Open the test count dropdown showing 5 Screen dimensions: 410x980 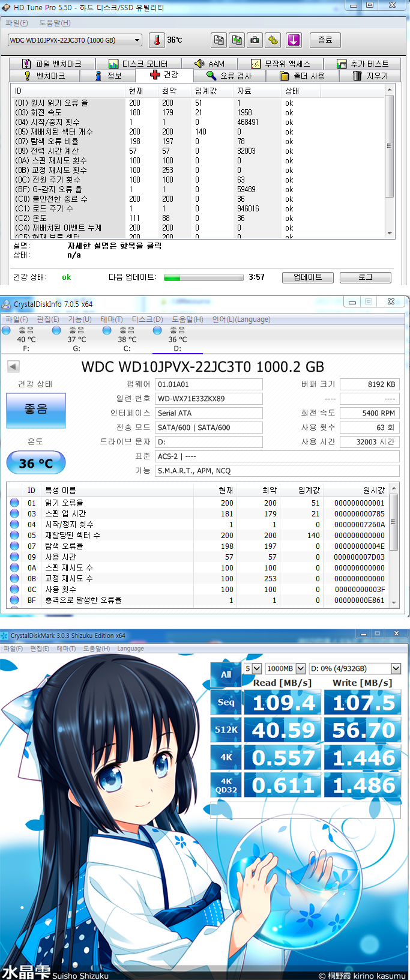point(253,668)
